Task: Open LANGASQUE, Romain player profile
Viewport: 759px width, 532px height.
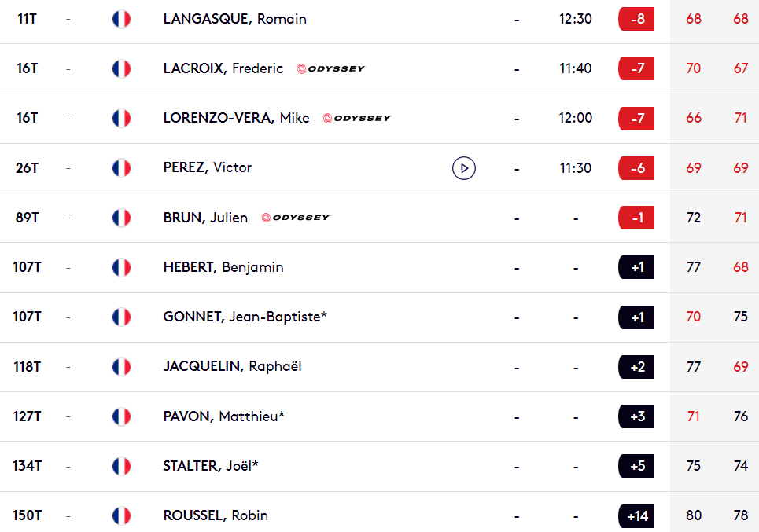Action: tap(234, 19)
